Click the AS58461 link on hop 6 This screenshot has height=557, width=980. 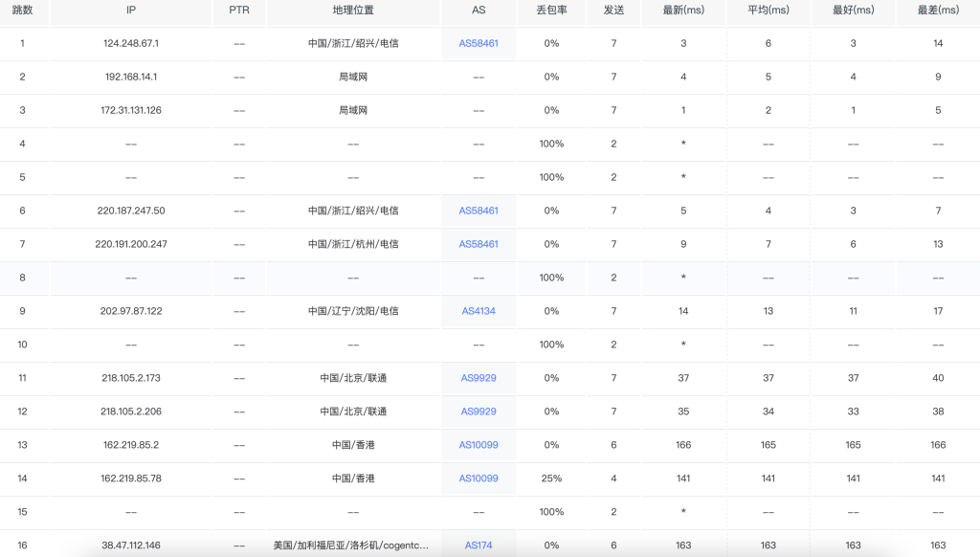click(478, 211)
